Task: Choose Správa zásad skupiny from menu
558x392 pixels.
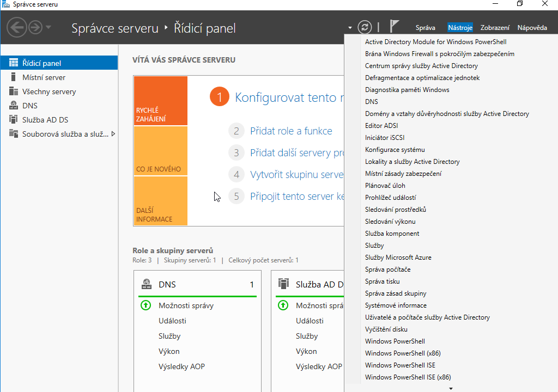Action: (x=396, y=293)
